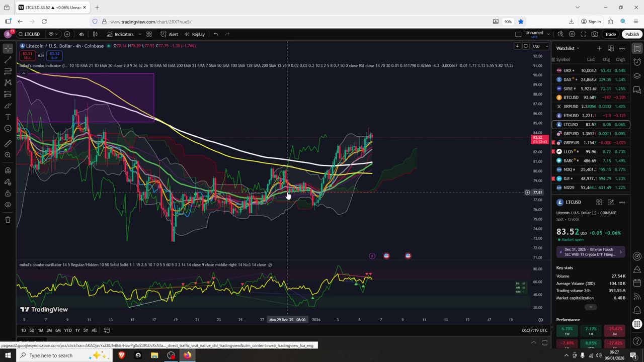Click the red SELL price button 83.51
Image resolution: width=644 pixels, height=362 pixels.
(27, 55)
